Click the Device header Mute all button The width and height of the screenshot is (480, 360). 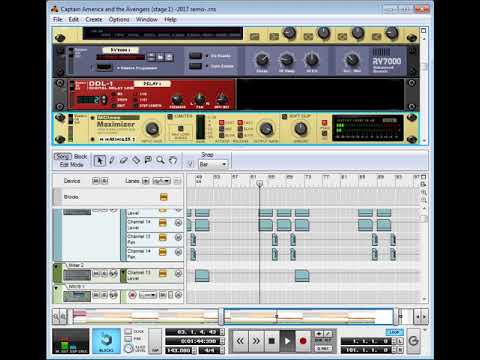click(x=96, y=181)
